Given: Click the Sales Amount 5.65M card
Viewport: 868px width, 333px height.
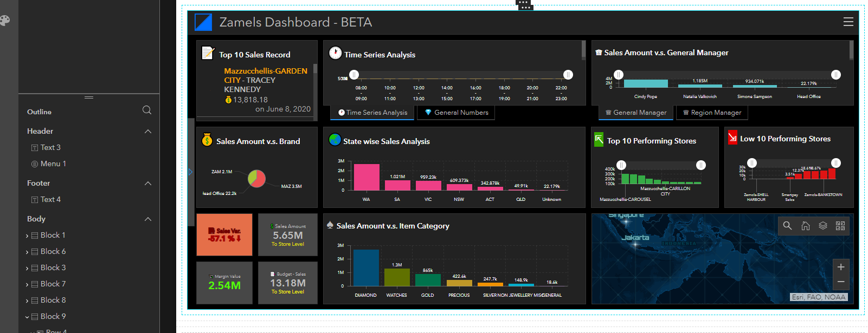Looking at the screenshot, I should coord(288,234).
